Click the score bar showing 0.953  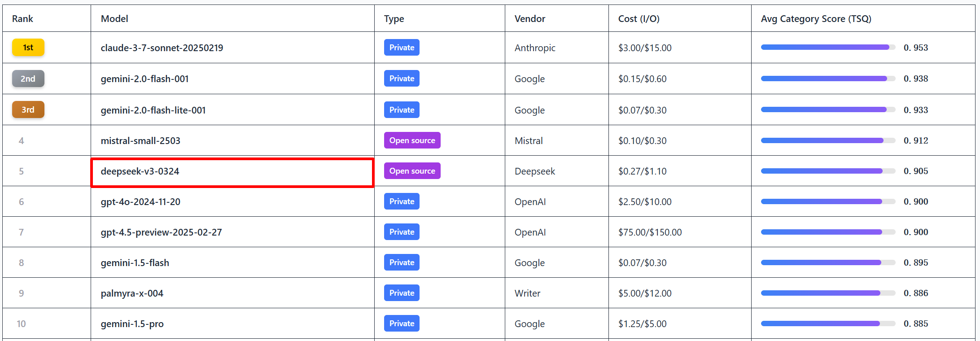point(828,48)
